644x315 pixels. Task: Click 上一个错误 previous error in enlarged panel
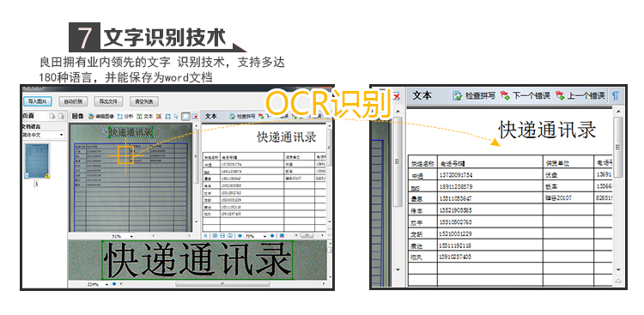pos(580,95)
